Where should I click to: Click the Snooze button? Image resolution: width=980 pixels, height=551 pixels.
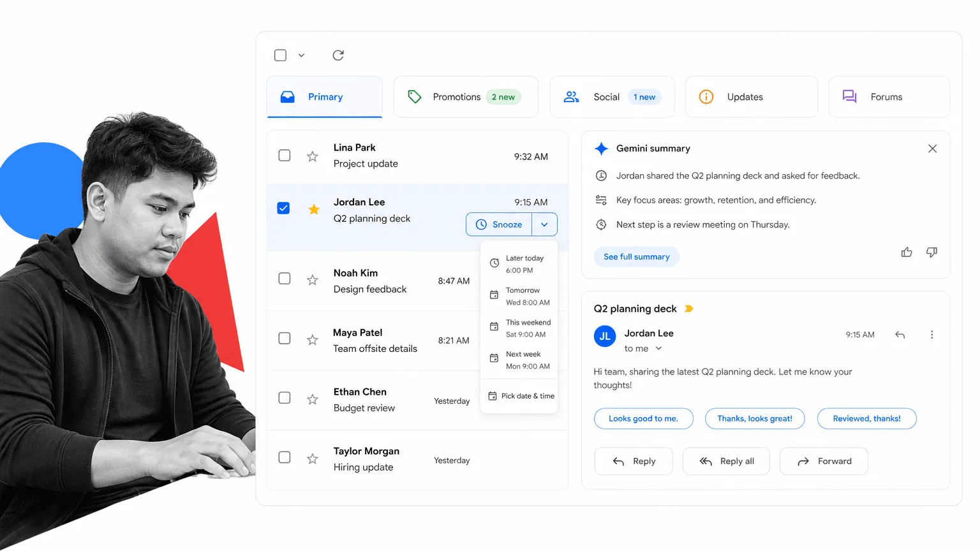[499, 224]
